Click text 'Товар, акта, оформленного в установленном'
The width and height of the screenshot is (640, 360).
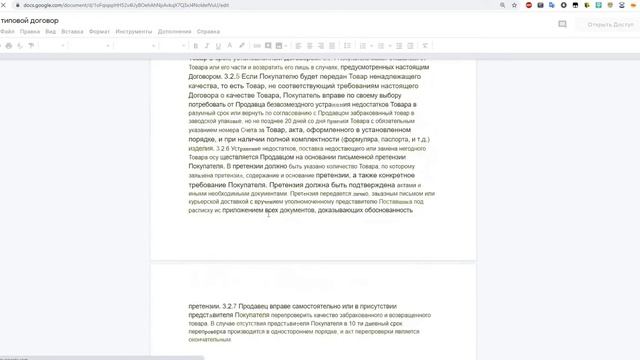pos(338,130)
